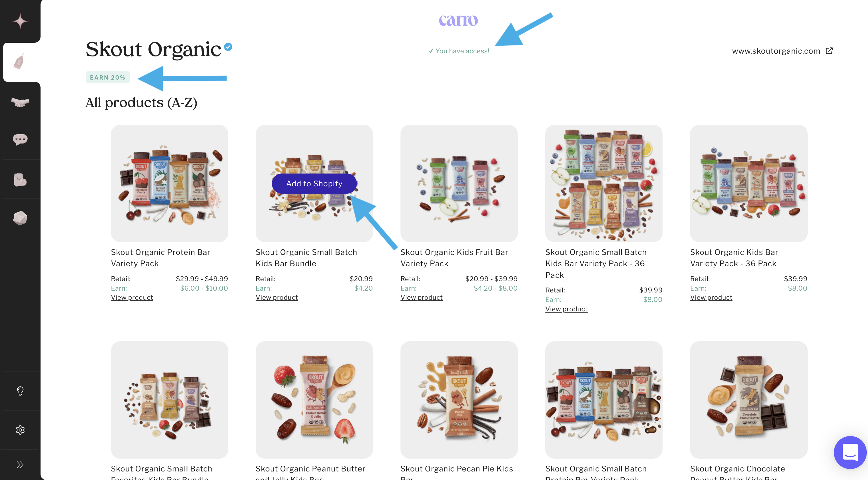The image size is (868, 480).
Task: Select the Peanut Butter and Jelly bar image
Action: [x=314, y=400]
